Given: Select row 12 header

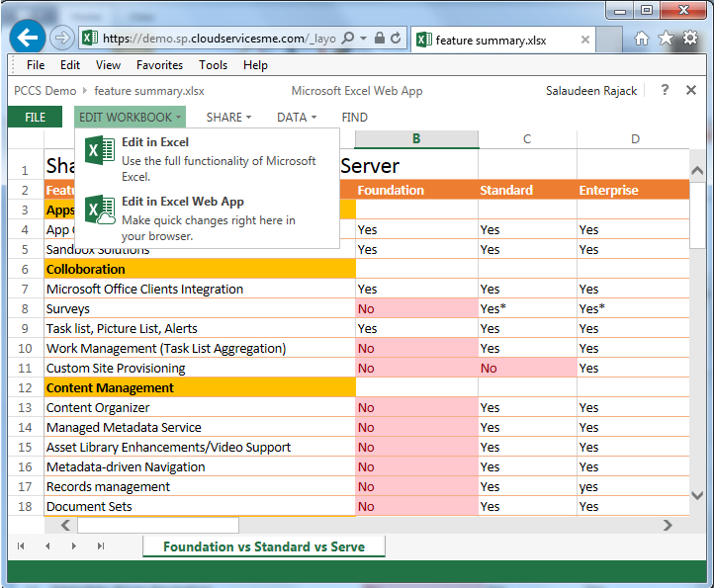Looking at the screenshot, I should point(26,388).
